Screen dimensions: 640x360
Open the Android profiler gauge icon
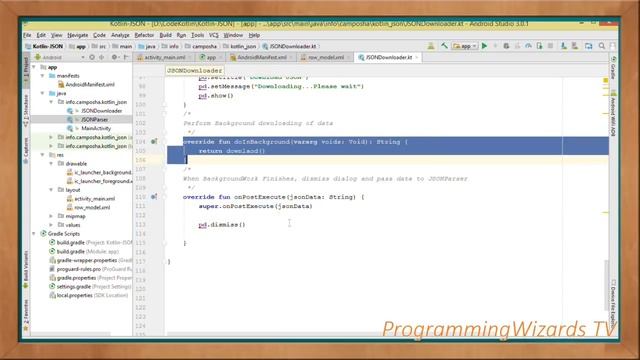[x=528, y=46]
